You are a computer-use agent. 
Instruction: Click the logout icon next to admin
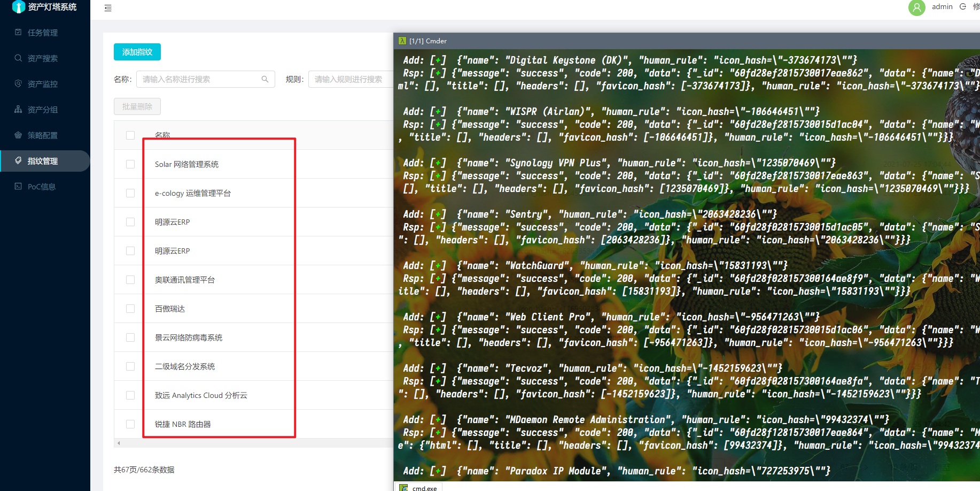tap(963, 6)
